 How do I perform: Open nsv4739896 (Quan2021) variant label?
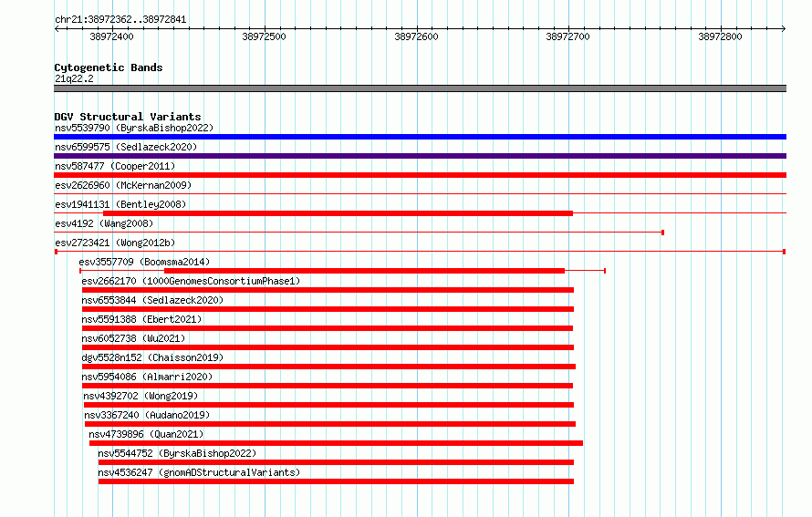146,434
